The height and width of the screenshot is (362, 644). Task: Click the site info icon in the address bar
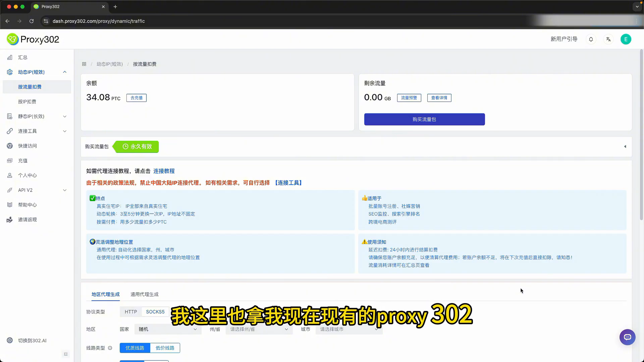46,21
